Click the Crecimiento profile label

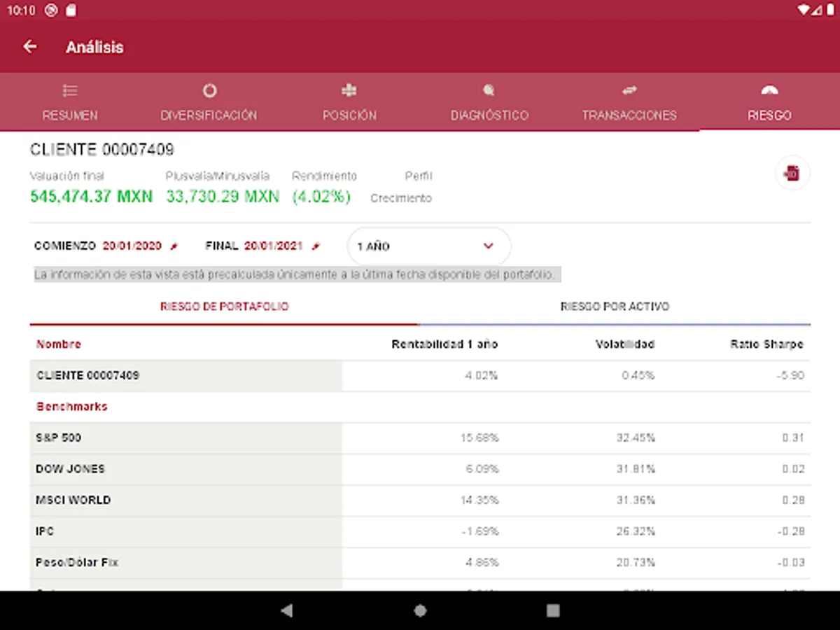click(401, 199)
